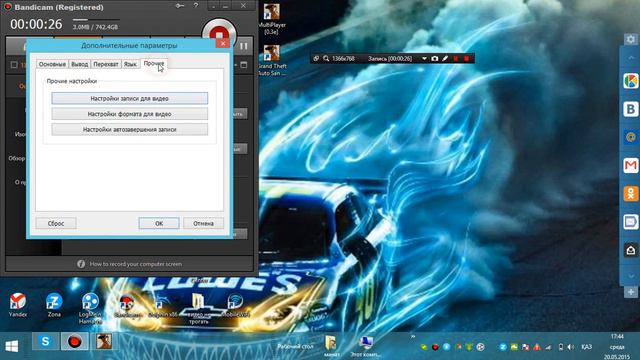This screenshot has width=640, height=360.
Task: Open Настройки автозавершения записи
Action: tap(129, 129)
